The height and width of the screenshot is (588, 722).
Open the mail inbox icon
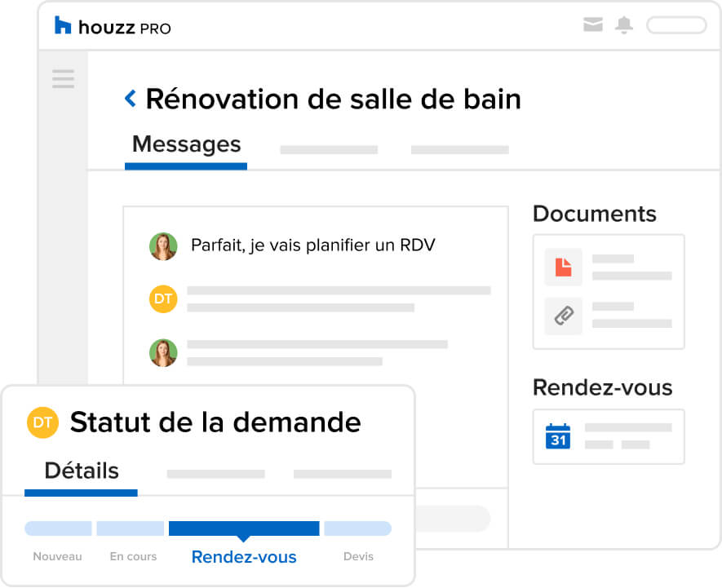(x=592, y=24)
